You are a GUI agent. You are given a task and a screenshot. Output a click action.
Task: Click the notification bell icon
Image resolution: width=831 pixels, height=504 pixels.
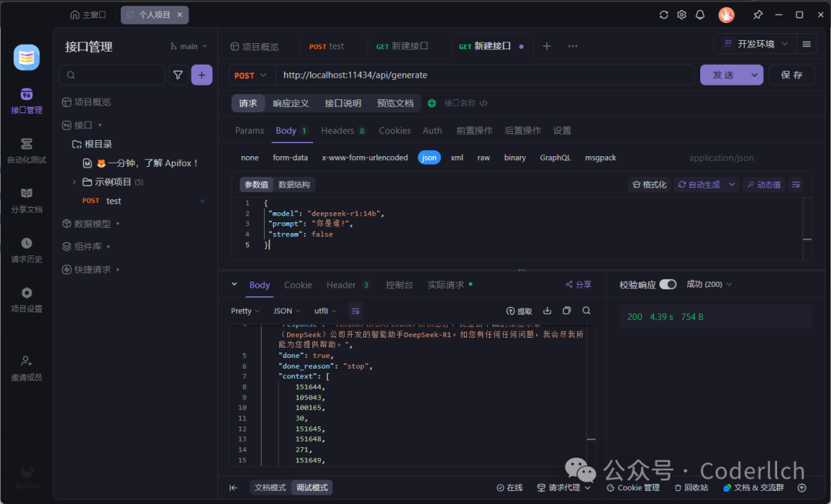click(x=700, y=15)
